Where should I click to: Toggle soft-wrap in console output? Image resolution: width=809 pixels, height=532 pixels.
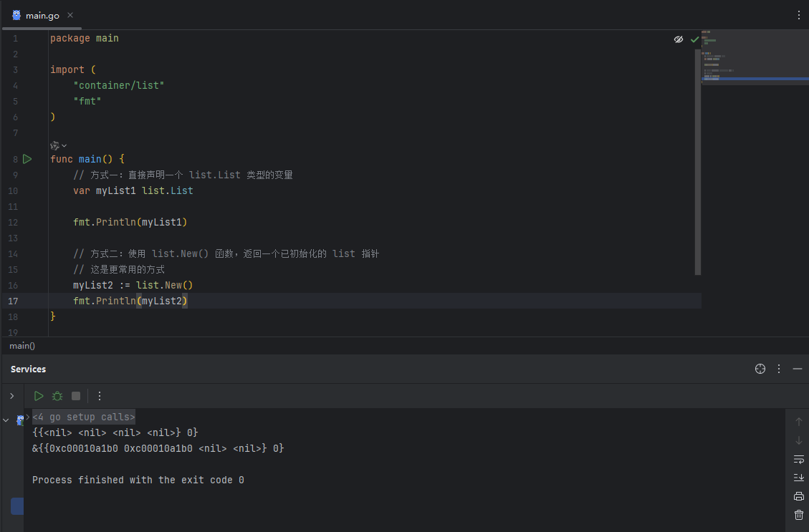[799, 459]
